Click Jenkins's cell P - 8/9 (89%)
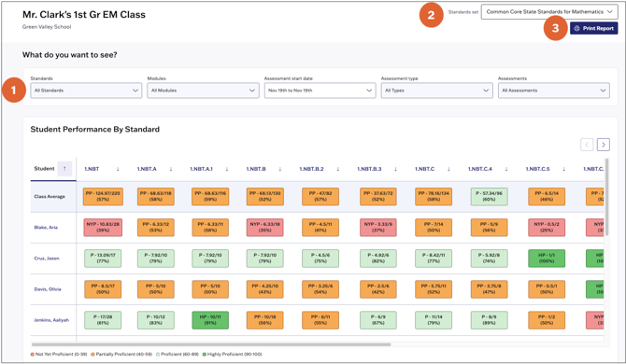This screenshot has height=364, width=626. 489,320
